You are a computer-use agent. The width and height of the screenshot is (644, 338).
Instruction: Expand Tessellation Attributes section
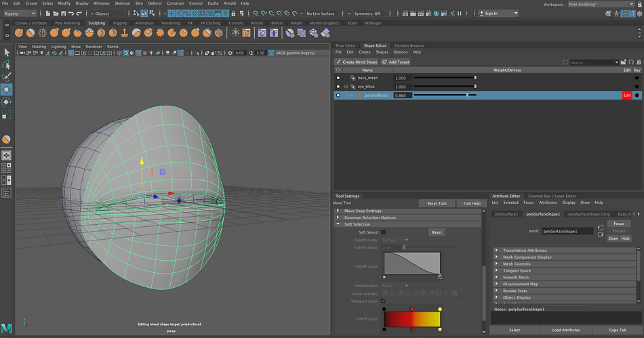496,250
